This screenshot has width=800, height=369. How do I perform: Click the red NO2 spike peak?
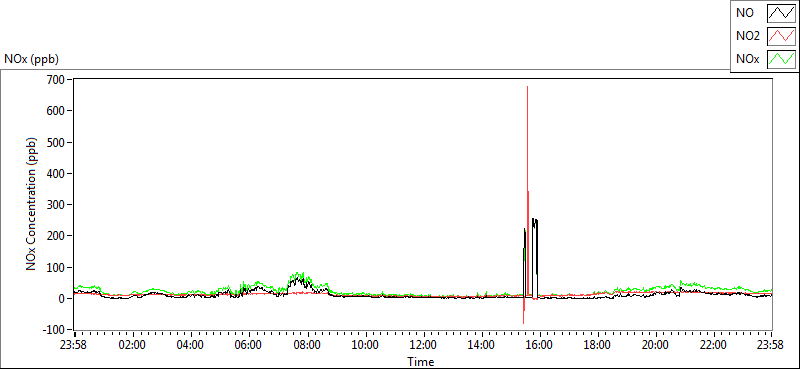[527, 87]
